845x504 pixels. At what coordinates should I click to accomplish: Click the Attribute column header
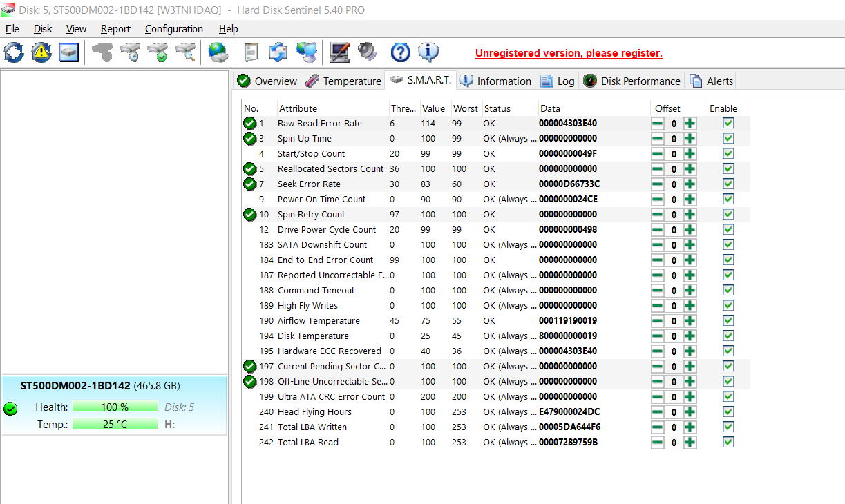(332, 108)
